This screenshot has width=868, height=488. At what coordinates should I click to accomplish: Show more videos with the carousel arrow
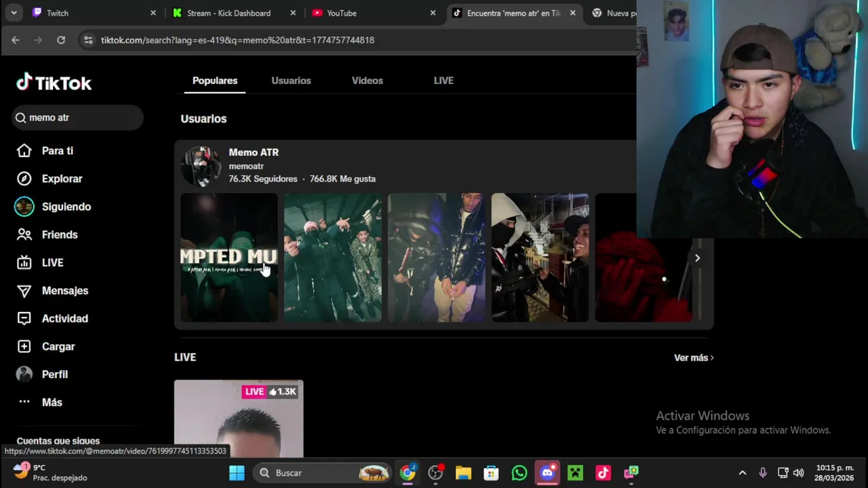click(697, 258)
